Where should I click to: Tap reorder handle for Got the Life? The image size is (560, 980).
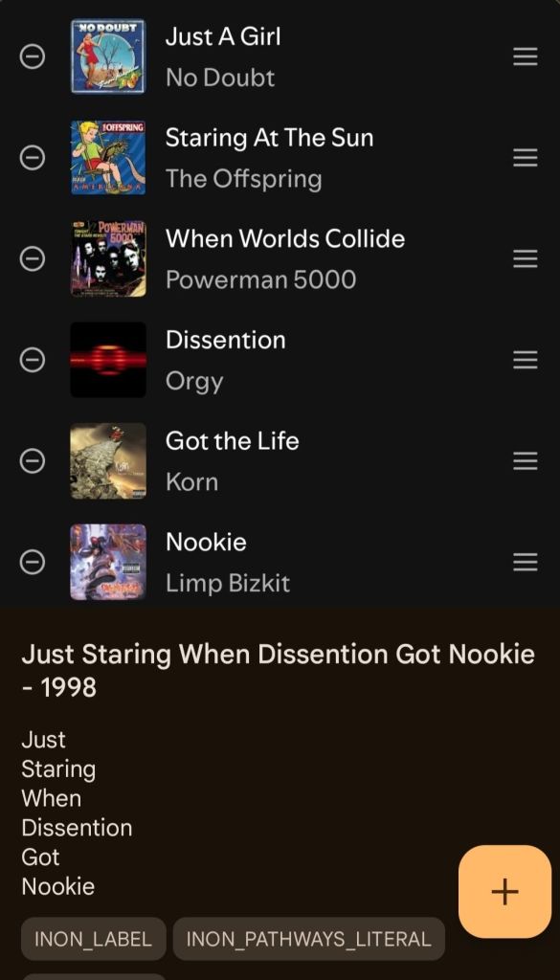525,461
